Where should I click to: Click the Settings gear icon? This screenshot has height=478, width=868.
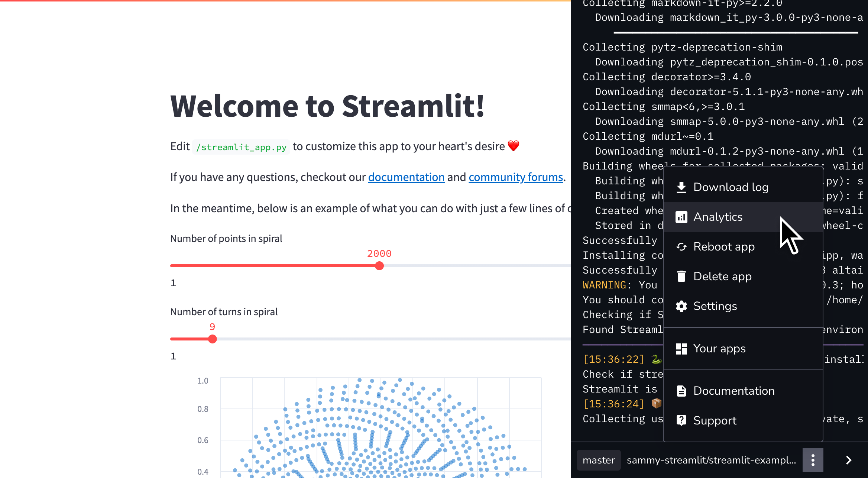(682, 306)
